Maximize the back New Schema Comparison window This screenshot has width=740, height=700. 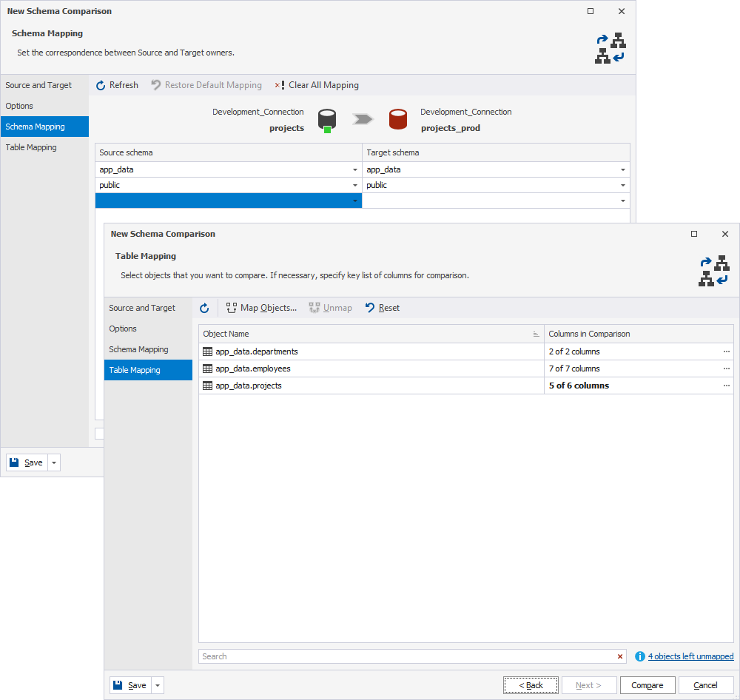tap(591, 11)
